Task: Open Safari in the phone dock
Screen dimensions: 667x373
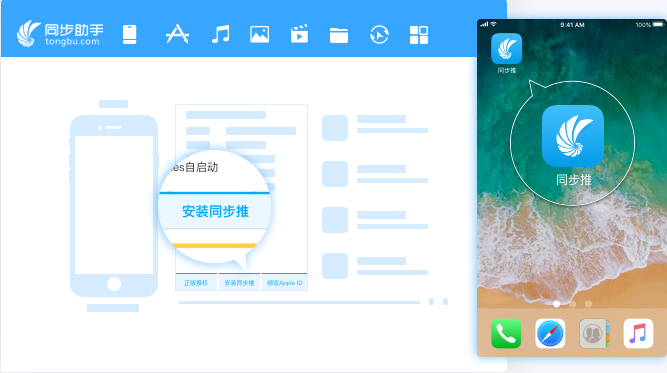Action: [x=550, y=333]
